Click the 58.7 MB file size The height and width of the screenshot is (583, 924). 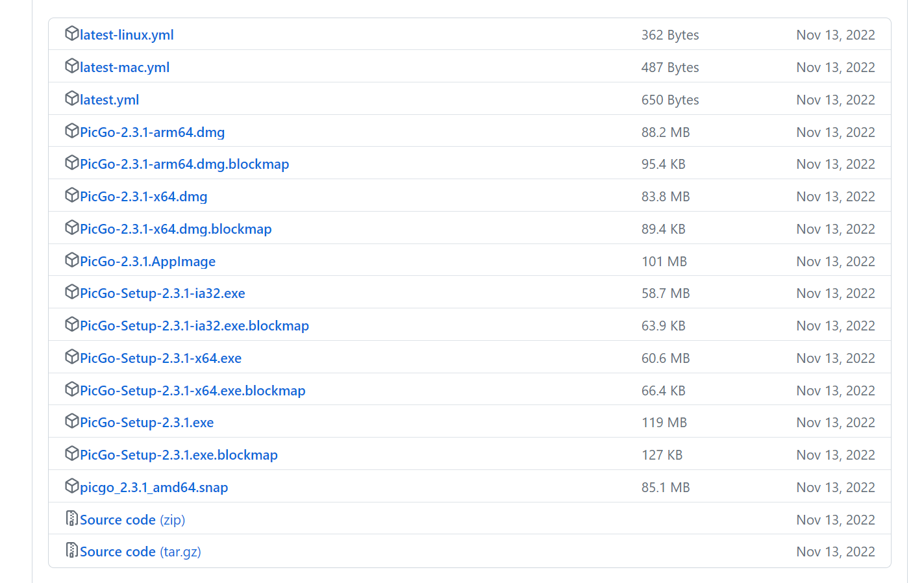(x=666, y=293)
